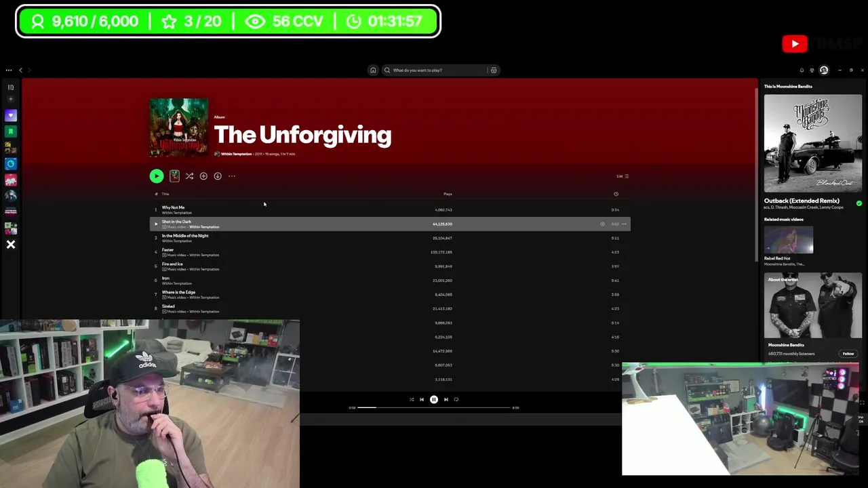
Task: Download The Unforgiving album
Action: pos(218,176)
